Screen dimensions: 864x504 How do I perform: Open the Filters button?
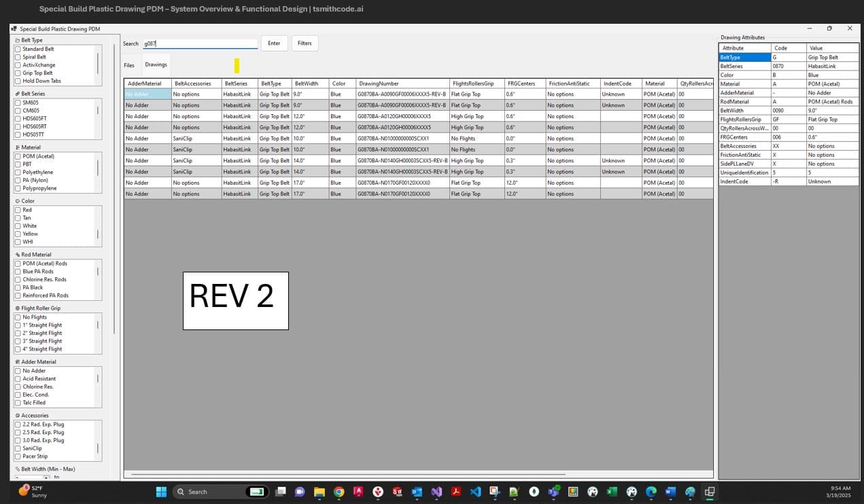click(x=305, y=43)
